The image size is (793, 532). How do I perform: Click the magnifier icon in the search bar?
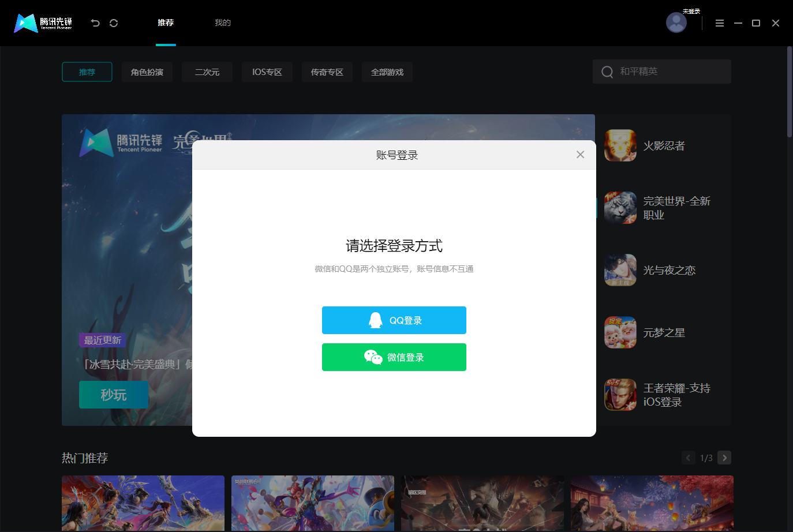(607, 72)
